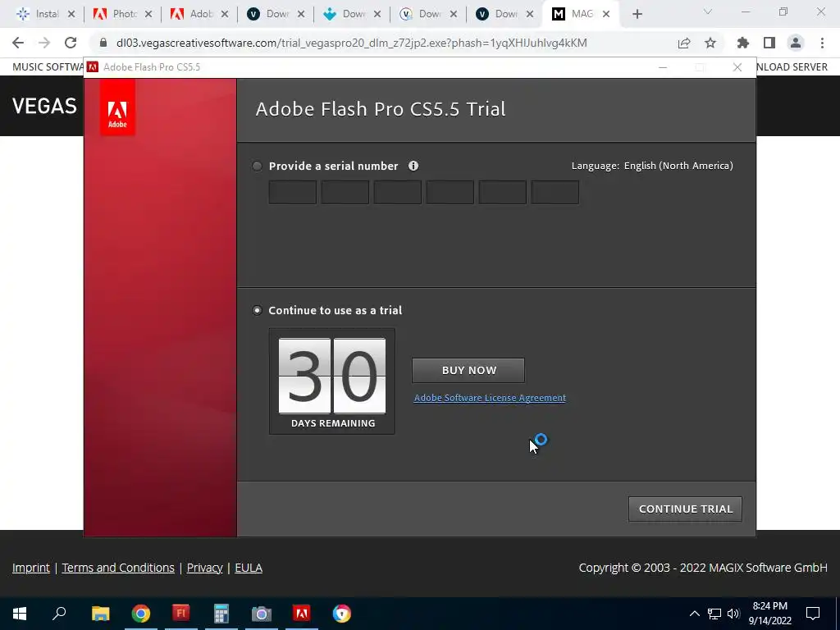Click the Adobe icon in dialog title bar

pyautogui.click(x=93, y=67)
